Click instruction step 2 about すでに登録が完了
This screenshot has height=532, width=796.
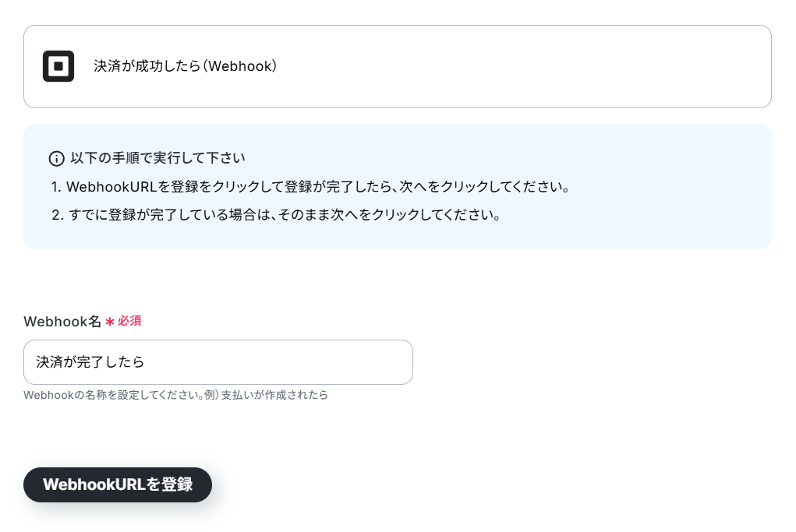pyautogui.click(x=276, y=215)
